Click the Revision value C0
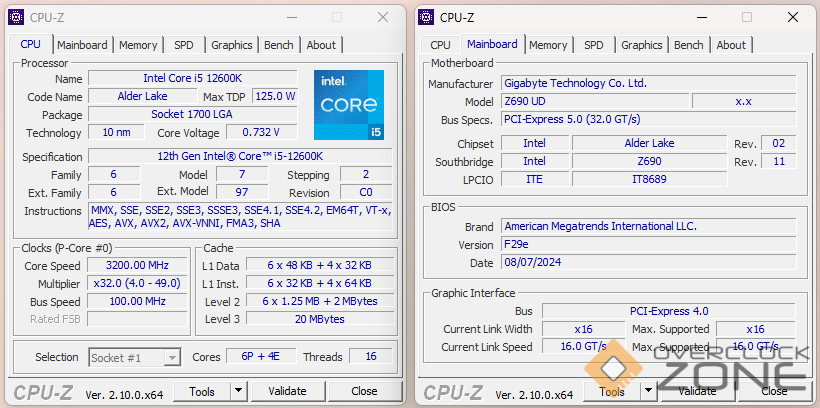 (366, 192)
